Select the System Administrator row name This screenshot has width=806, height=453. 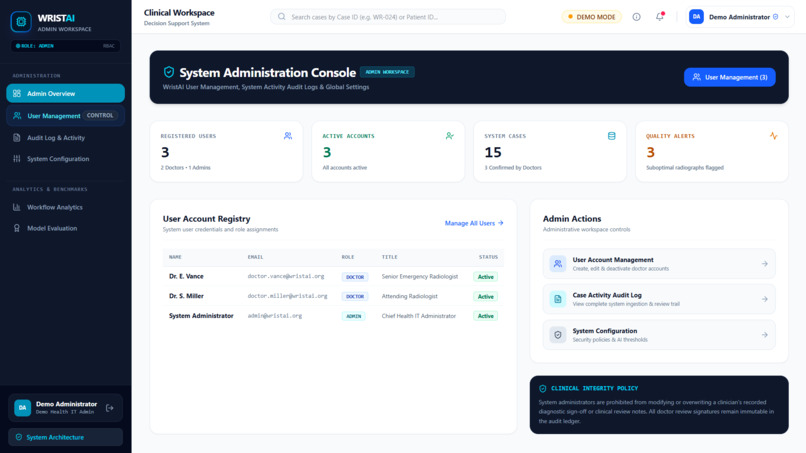click(201, 316)
